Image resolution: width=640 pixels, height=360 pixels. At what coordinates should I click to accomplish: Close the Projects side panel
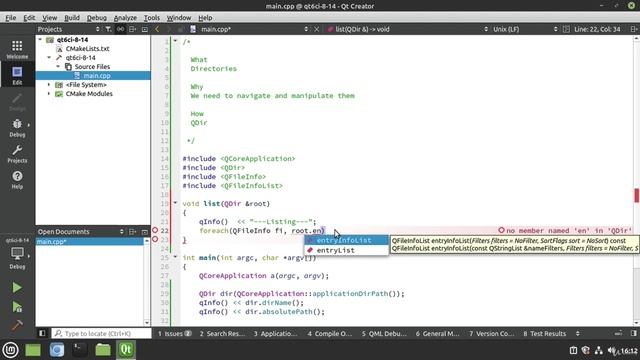point(144,29)
